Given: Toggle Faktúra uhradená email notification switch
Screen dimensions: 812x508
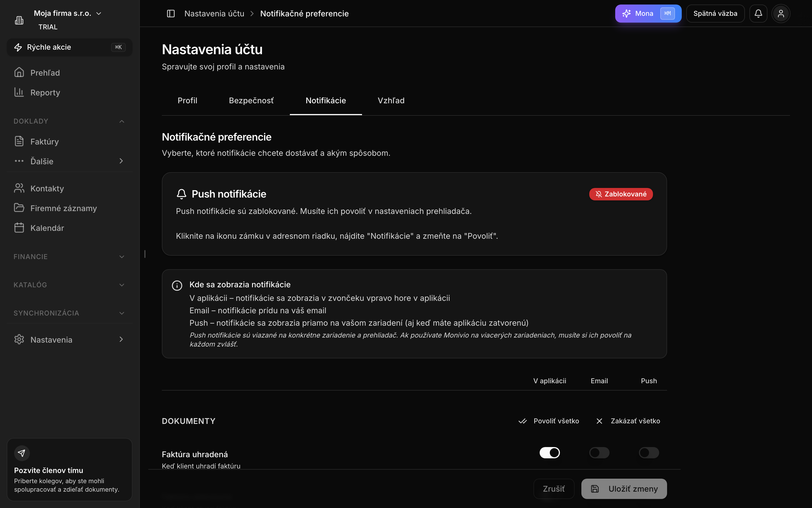Looking at the screenshot, I should click(x=599, y=453).
